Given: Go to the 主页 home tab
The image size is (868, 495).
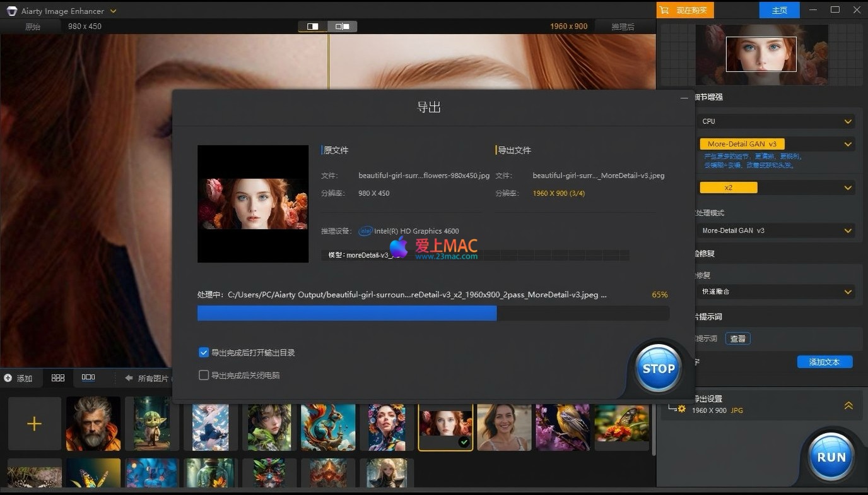Looking at the screenshot, I should [780, 10].
